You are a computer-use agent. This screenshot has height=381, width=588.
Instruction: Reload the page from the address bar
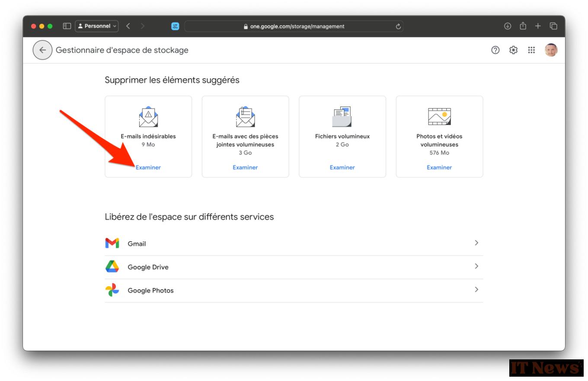398,26
